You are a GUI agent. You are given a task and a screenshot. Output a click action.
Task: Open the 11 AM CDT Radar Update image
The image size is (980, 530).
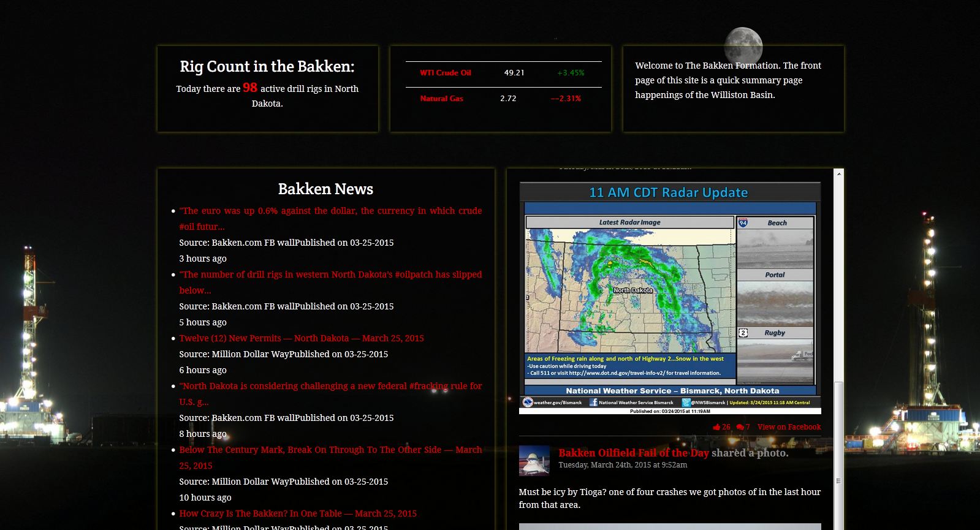(670, 298)
